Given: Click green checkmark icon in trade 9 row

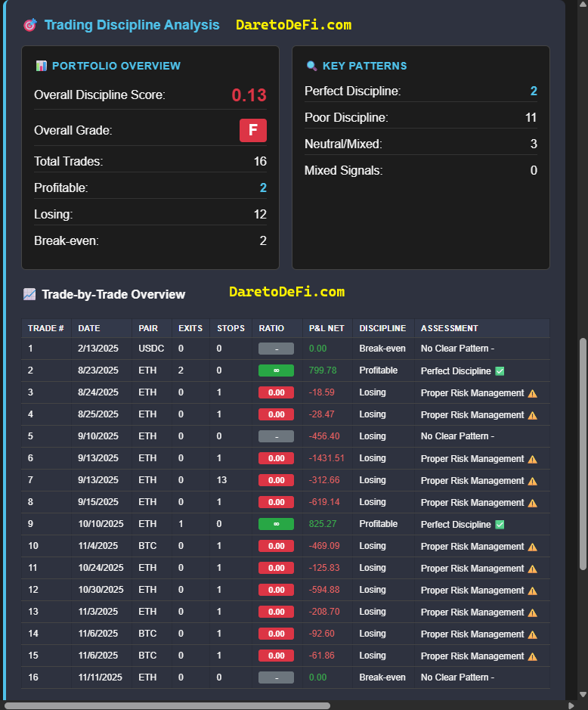Looking at the screenshot, I should point(500,525).
